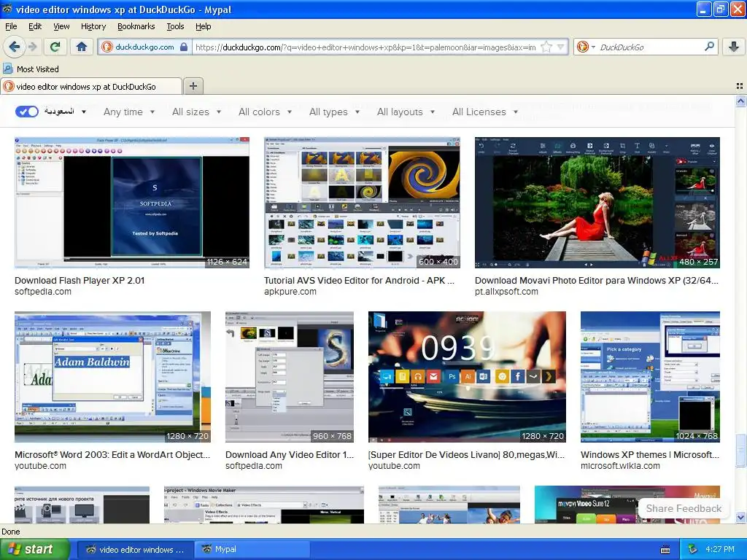Click the Tutorial AVS Video Editor title

tap(359, 281)
